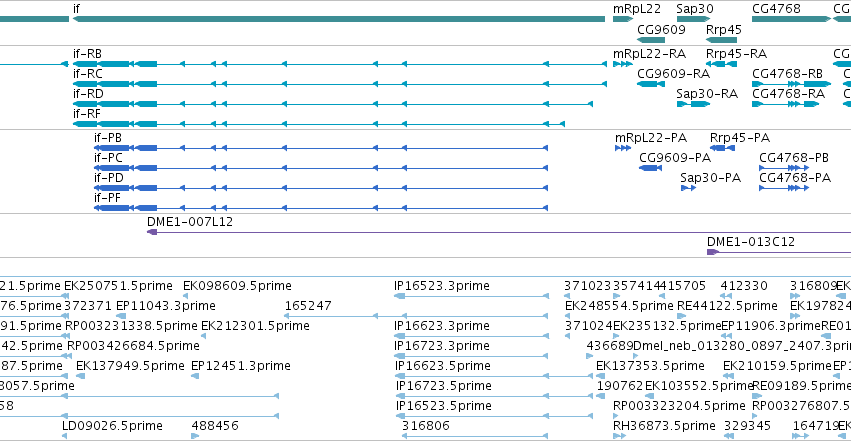851x441 pixels.
Task: Click the IP16623.3prime EST label
Action: (442, 326)
